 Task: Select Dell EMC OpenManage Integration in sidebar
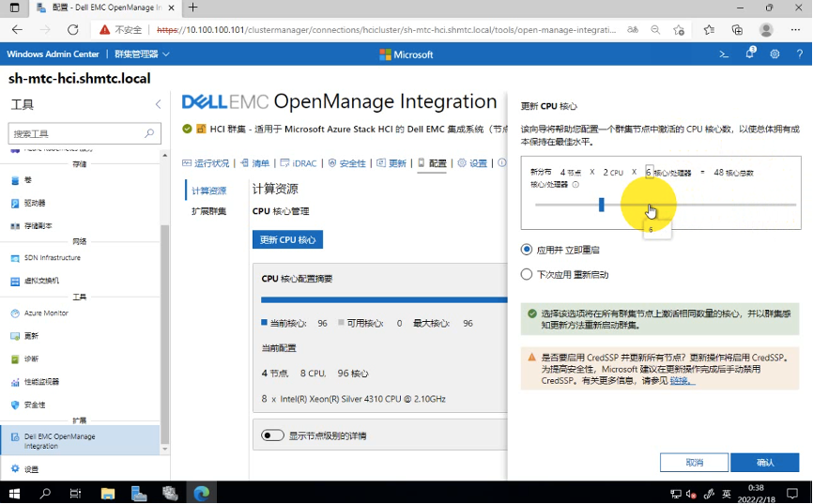tap(80, 441)
